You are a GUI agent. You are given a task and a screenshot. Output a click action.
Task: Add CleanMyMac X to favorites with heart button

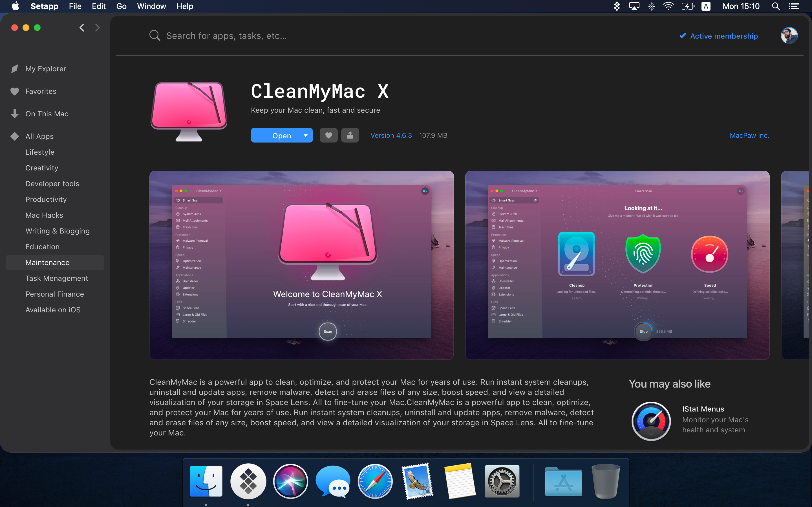point(328,135)
